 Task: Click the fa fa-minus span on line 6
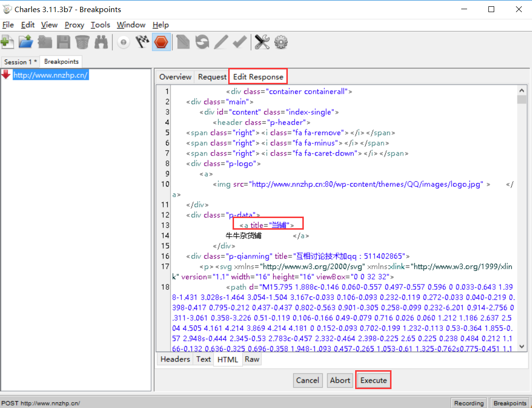[287, 143]
